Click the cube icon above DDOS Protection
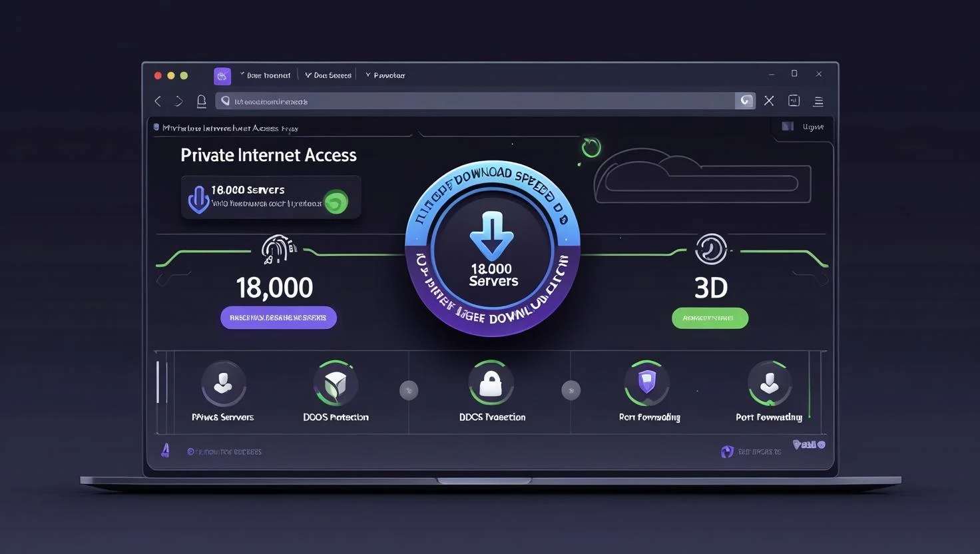 click(335, 384)
